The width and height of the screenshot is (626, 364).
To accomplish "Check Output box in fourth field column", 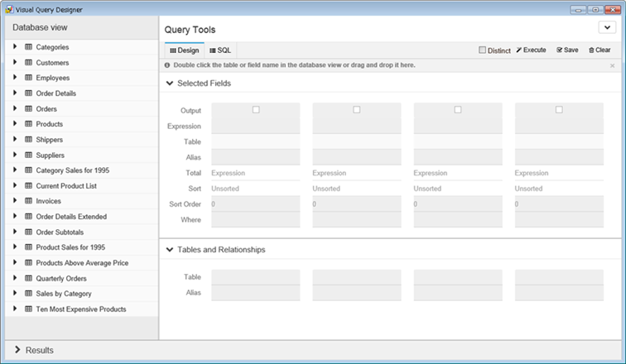I will 559,110.
